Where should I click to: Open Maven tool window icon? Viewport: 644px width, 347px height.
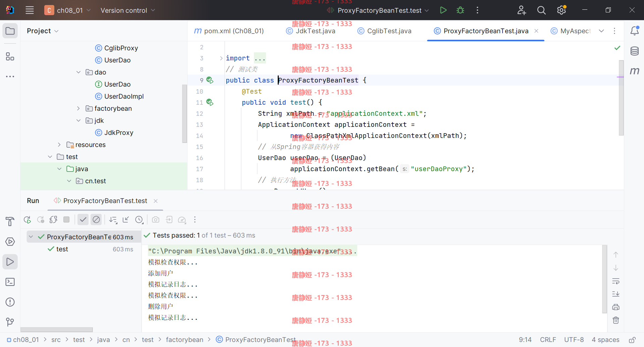[x=634, y=71]
